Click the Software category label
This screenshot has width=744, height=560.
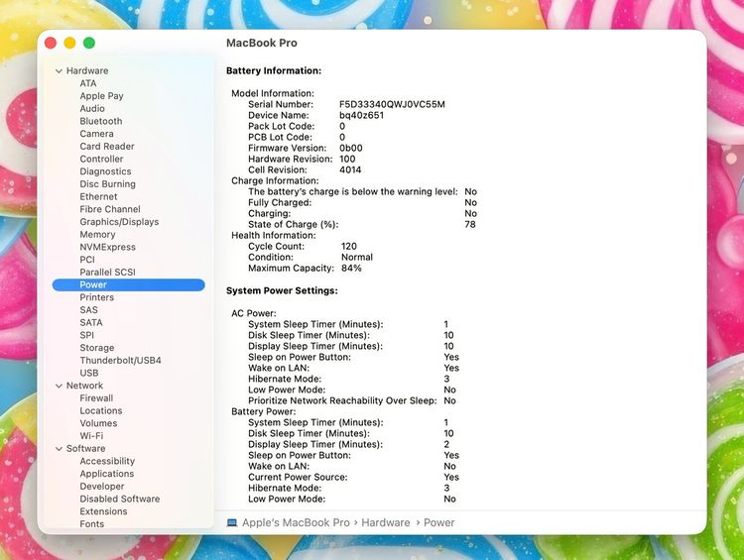coord(86,449)
